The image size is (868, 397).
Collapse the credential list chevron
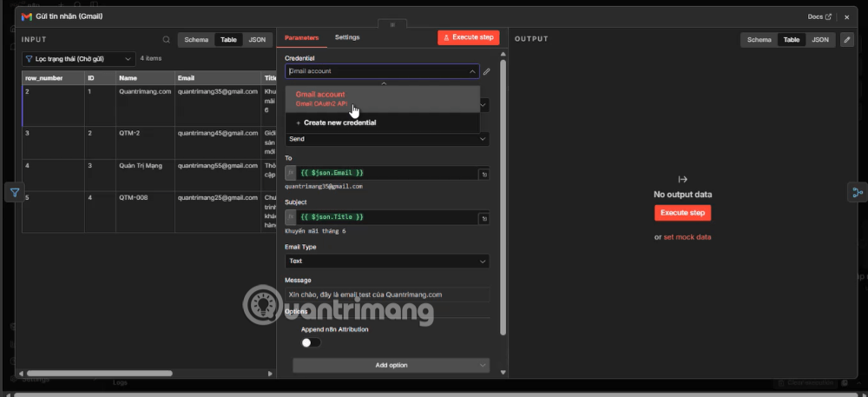pyautogui.click(x=472, y=71)
